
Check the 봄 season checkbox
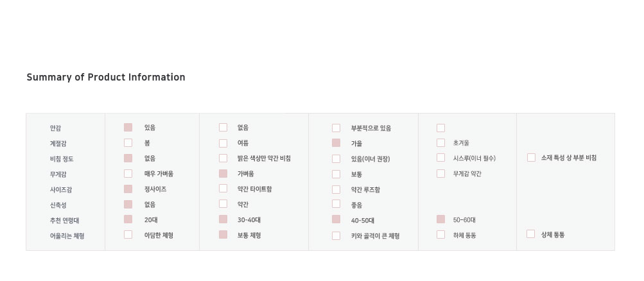128,143
